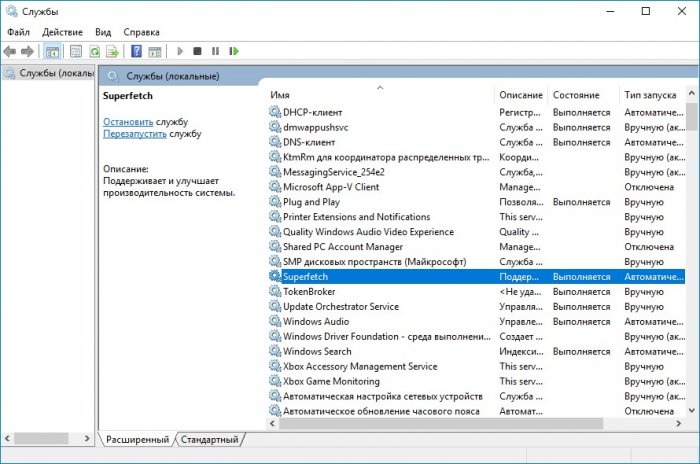Image resolution: width=700 pixels, height=464 pixels.
Task: Click the services list scroll up arrow
Action: [x=692, y=93]
